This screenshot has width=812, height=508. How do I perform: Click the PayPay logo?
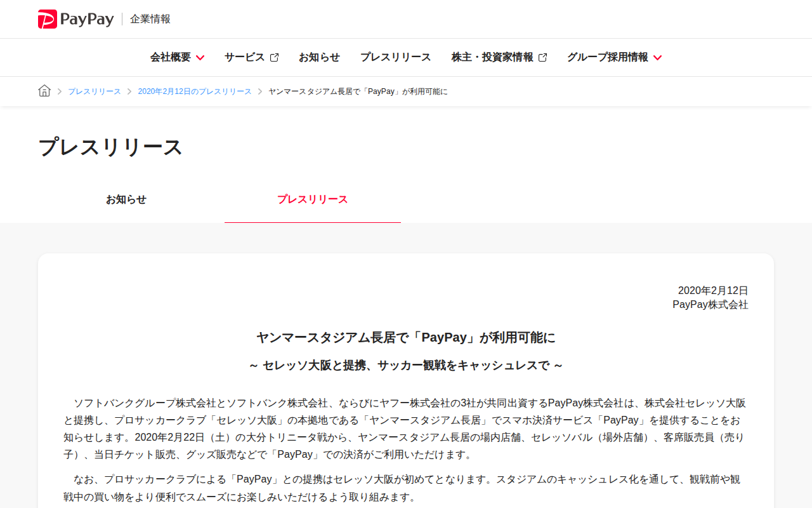click(x=75, y=19)
